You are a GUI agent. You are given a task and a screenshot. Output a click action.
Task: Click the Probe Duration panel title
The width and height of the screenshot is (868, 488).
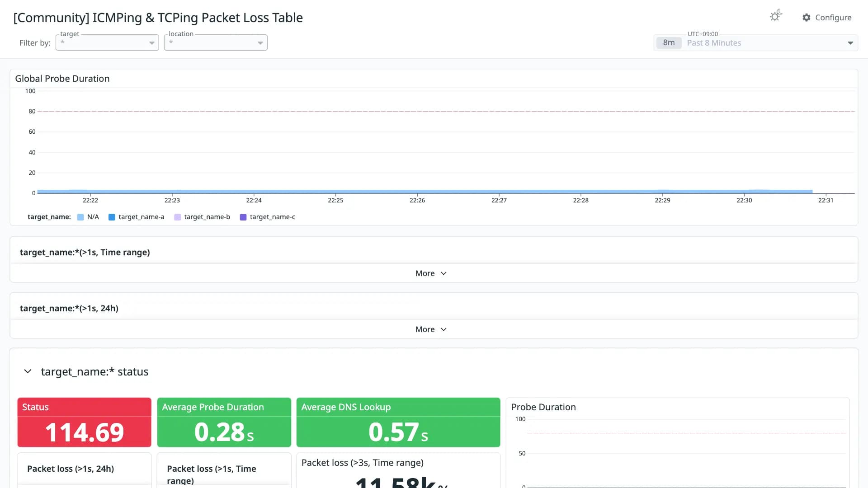(543, 407)
